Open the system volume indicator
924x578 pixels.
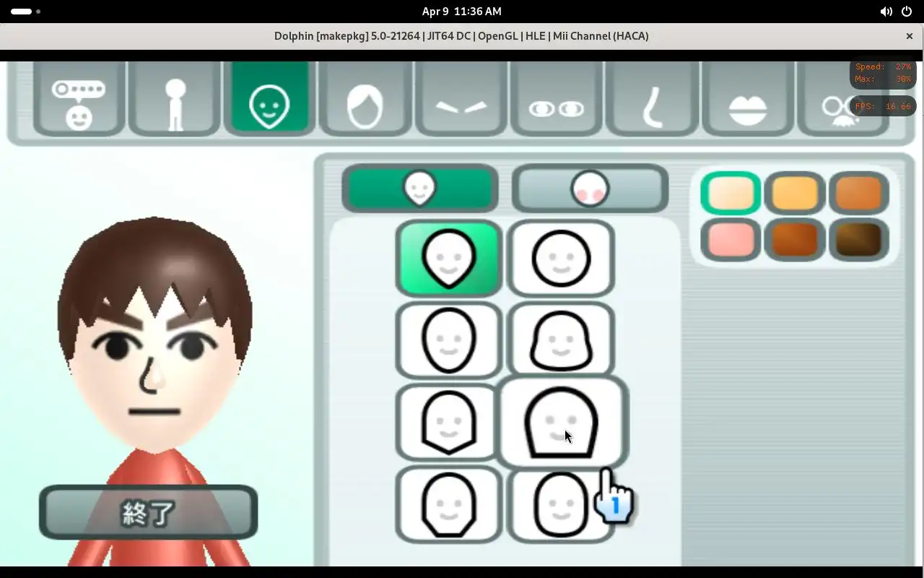[886, 12]
